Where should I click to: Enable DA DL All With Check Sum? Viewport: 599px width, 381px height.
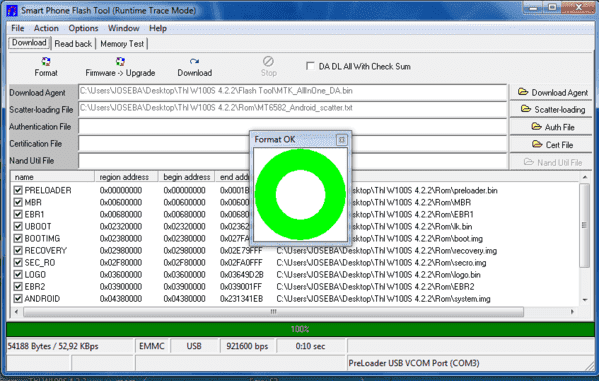click(x=310, y=66)
